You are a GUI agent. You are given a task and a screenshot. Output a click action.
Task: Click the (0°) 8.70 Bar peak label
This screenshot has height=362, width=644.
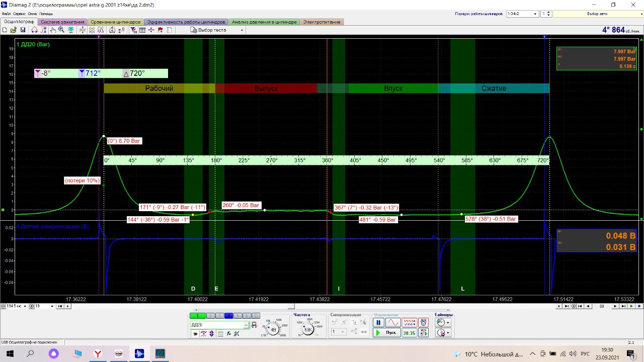click(x=124, y=141)
